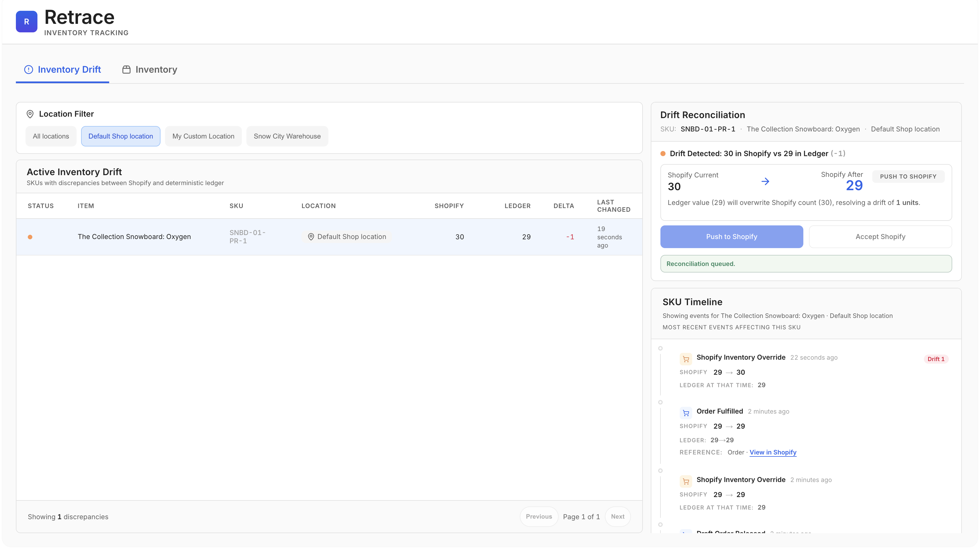
Task: Click the Inventory Drift alert circle icon
Action: [29, 70]
